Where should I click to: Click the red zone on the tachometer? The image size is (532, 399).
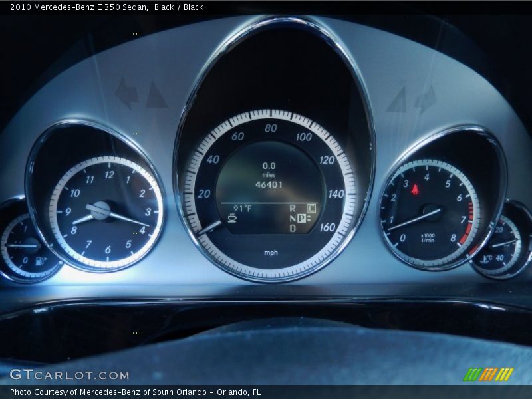[467, 226]
